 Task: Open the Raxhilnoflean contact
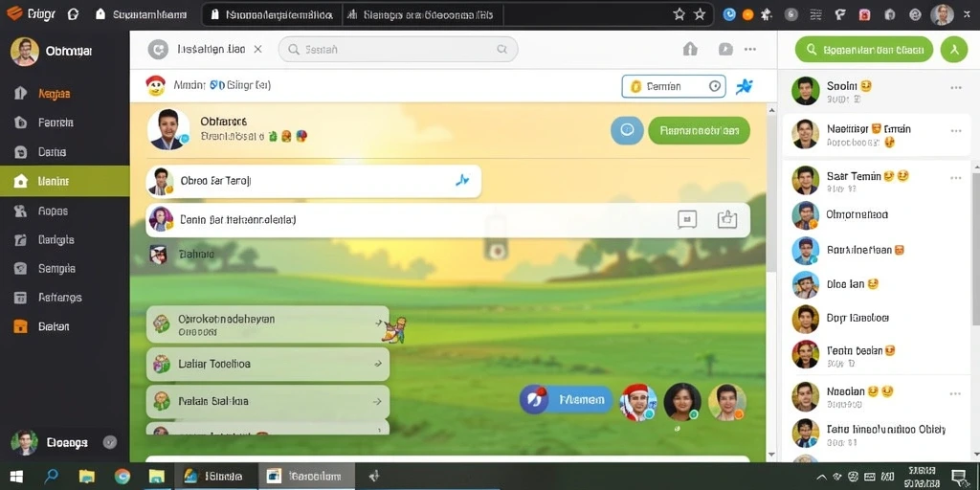[875, 250]
